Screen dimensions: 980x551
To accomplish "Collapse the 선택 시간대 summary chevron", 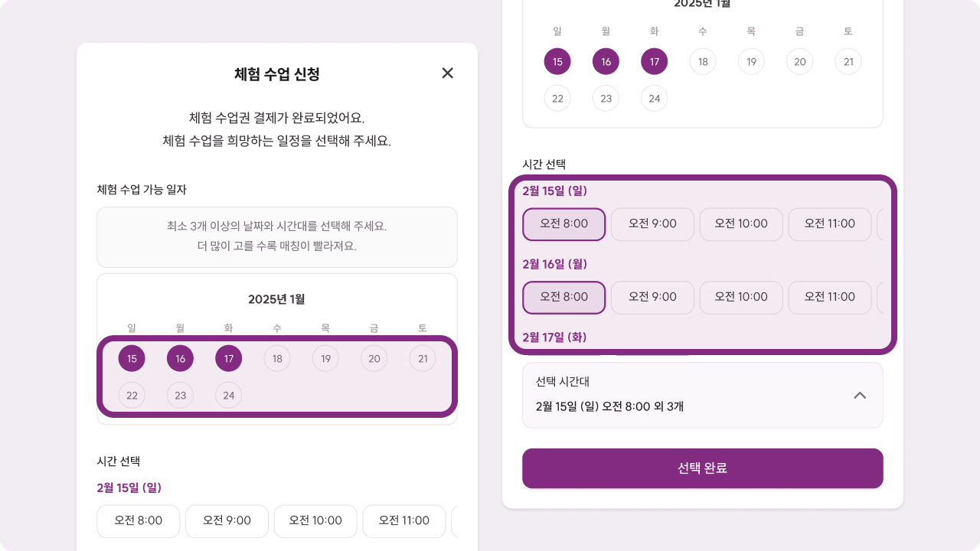I will click(860, 395).
